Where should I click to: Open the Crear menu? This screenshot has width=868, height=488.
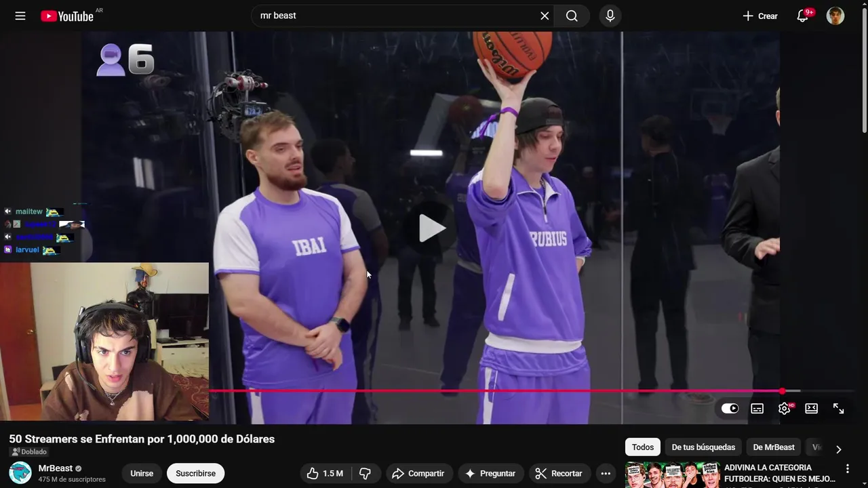760,16
